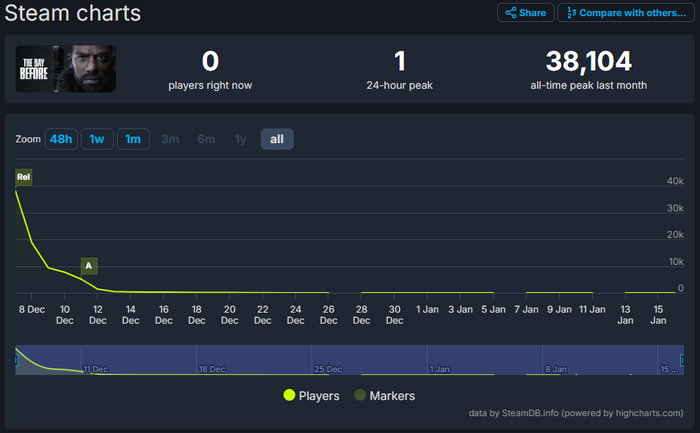Click the 1 Jan axis label

[x=427, y=309]
